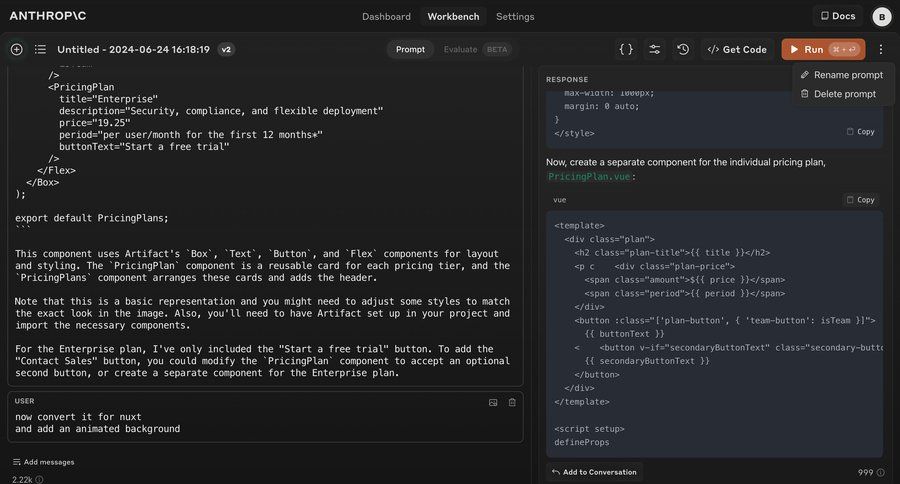Open the v2 version badge

pyautogui.click(x=226, y=49)
